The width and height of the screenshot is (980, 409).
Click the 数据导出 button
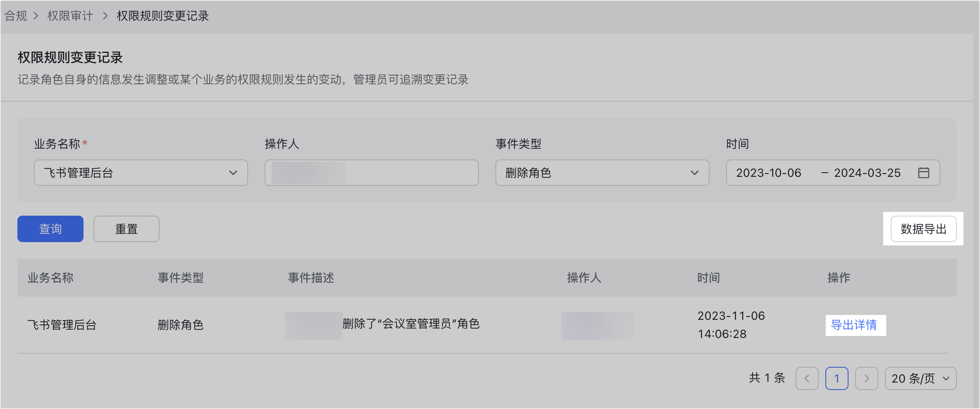tap(923, 229)
